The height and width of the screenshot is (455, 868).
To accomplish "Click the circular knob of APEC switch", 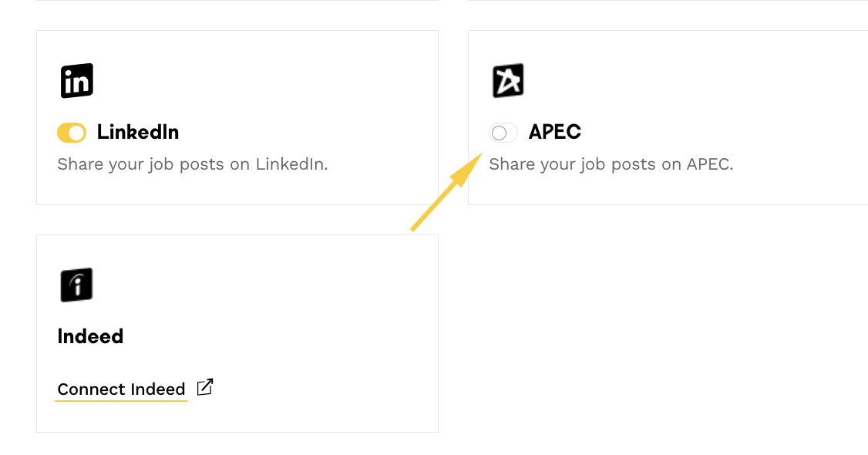I will tap(499, 133).
